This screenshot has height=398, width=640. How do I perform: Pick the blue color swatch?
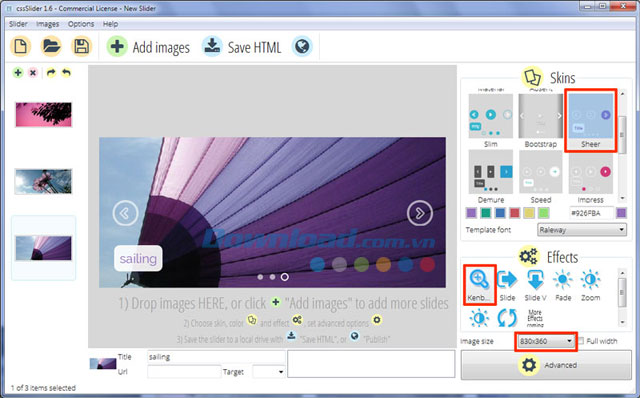pyautogui.click(x=500, y=213)
